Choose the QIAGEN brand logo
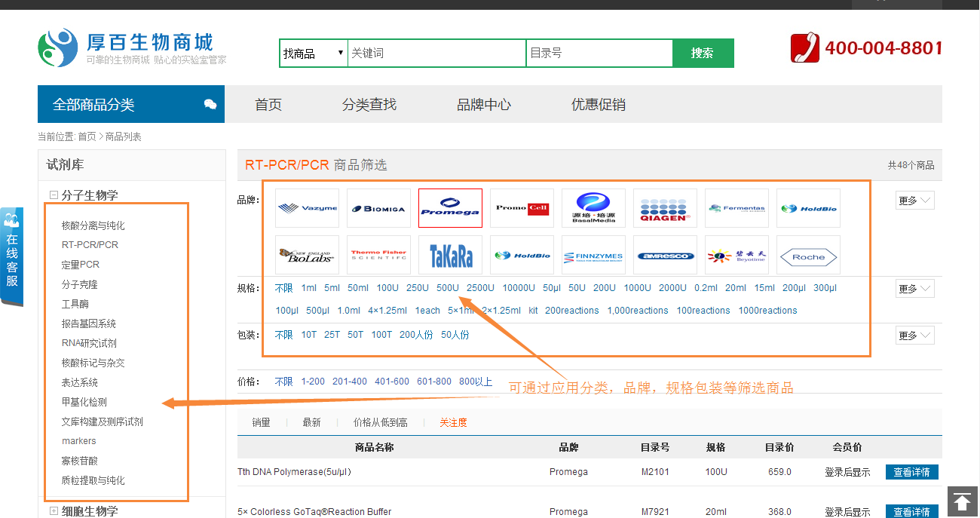The width and height of the screenshot is (980, 518). click(665, 208)
